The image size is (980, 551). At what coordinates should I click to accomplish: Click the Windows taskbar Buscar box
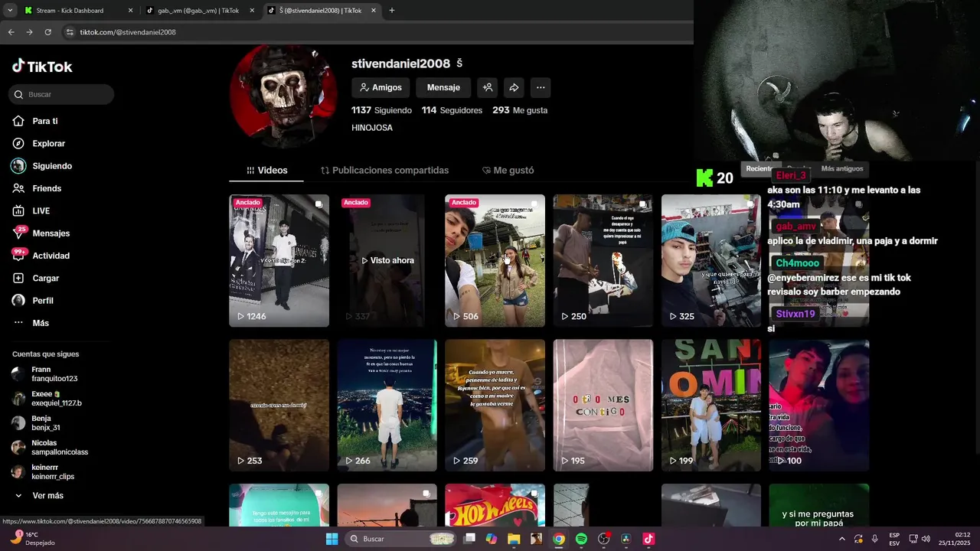pyautogui.click(x=400, y=539)
